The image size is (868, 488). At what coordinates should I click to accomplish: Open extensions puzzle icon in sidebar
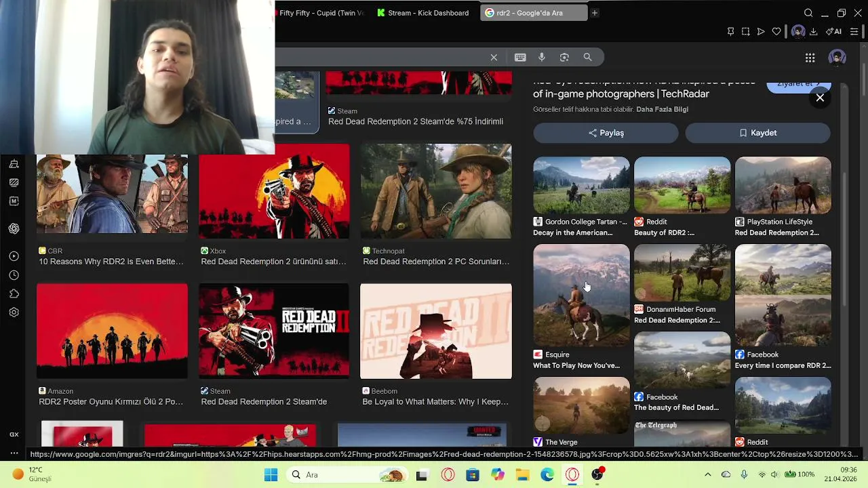tap(14, 294)
